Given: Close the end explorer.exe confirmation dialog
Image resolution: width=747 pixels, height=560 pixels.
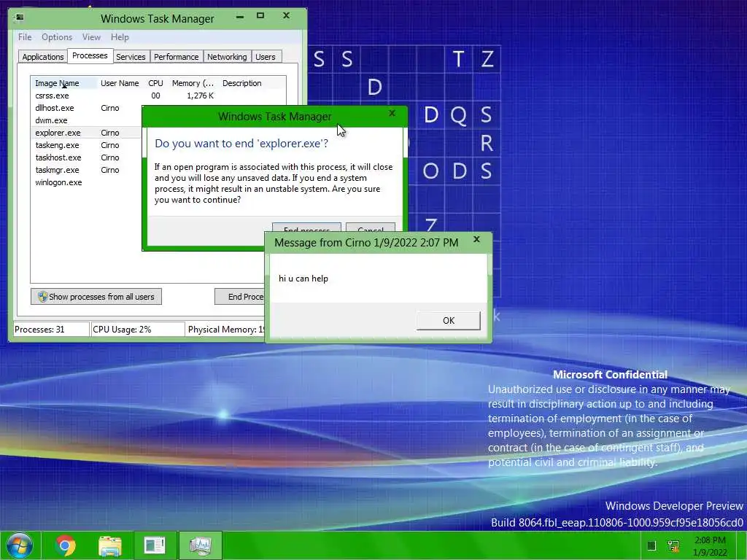Looking at the screenshot, I should (392, 113).
